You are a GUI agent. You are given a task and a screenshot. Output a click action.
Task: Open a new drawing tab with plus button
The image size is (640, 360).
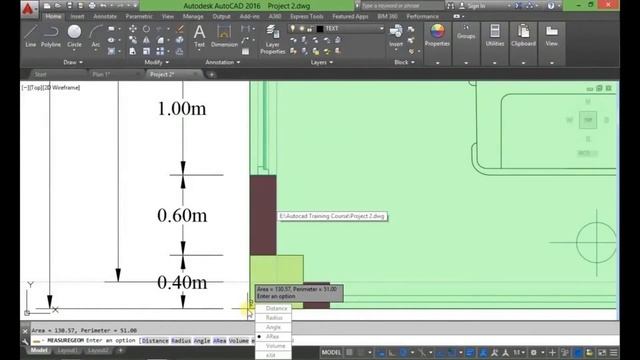[211, 74]
